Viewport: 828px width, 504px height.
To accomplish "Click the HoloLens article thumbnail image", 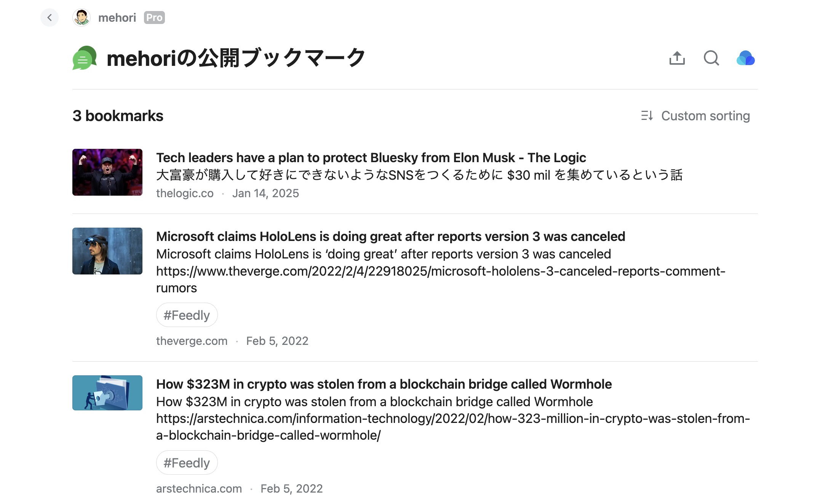I will pyautogui.click(x=107, y=251).
